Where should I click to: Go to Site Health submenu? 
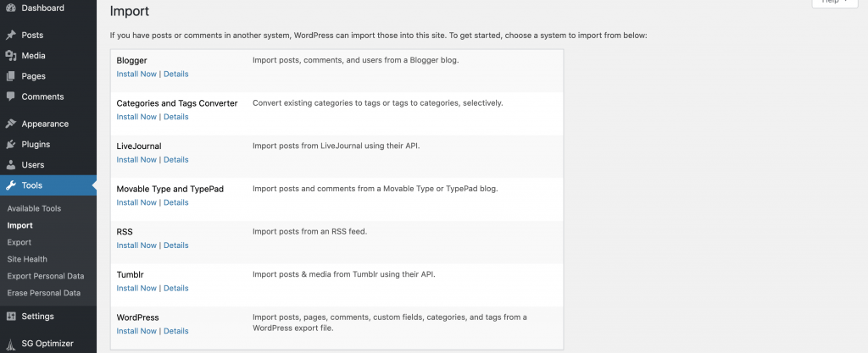tap(27, 259)
